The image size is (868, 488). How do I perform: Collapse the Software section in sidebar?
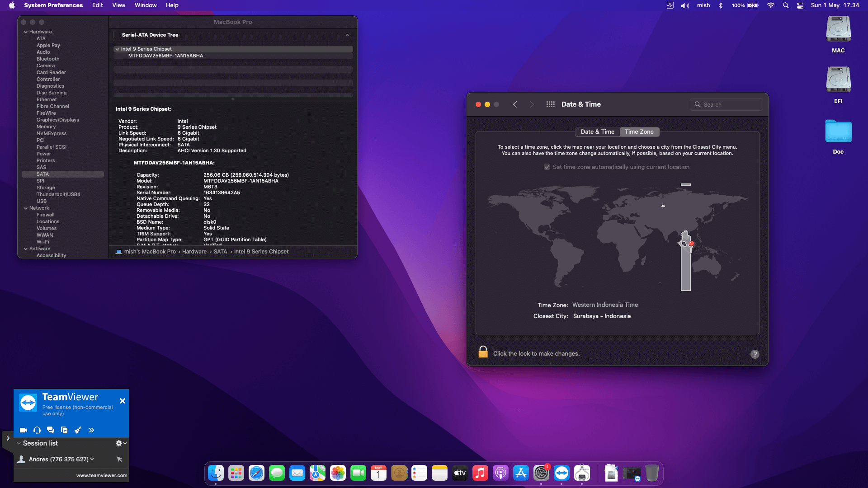pos(26,249)
